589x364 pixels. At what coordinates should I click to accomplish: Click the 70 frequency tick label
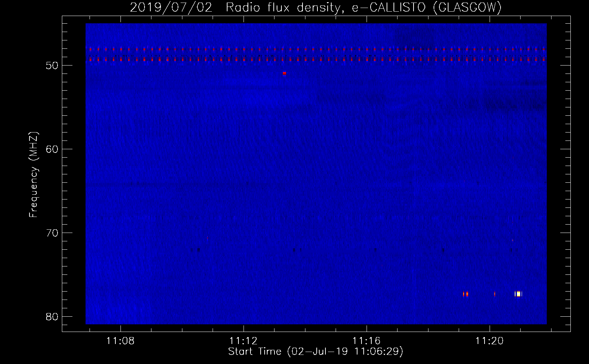52,233
